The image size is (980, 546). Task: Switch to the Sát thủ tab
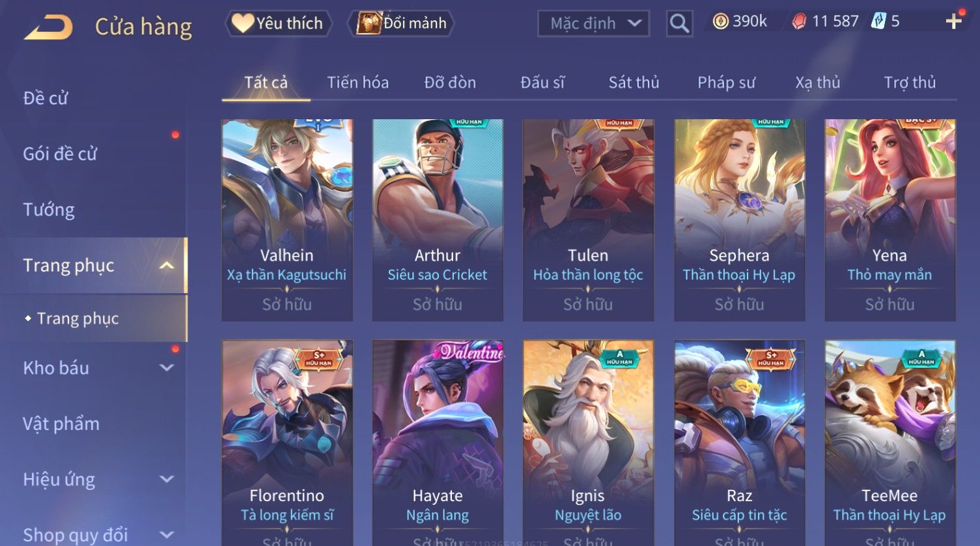(x=634, y=83)
